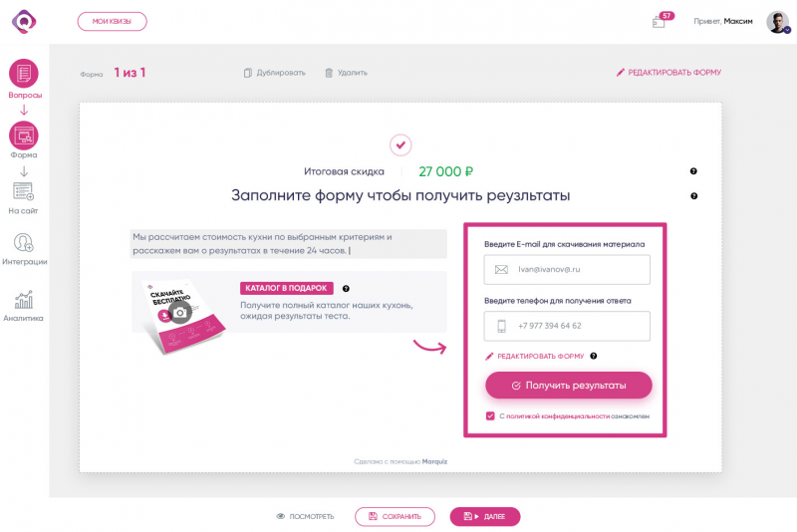This screenshot has height=532, width=797.
Task: Click the СОХРАНИТЬ button
Action: pos(395,516)
